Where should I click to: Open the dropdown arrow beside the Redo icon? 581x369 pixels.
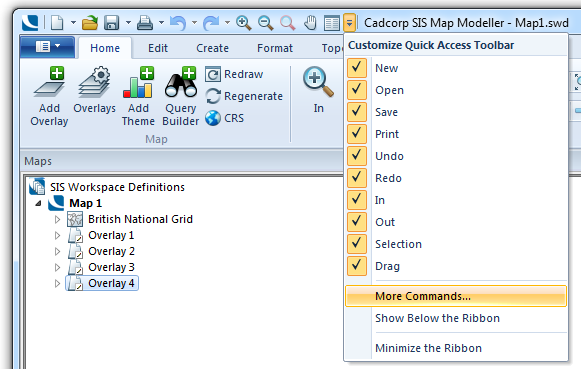pyautogui.click(x=227, y=23)
